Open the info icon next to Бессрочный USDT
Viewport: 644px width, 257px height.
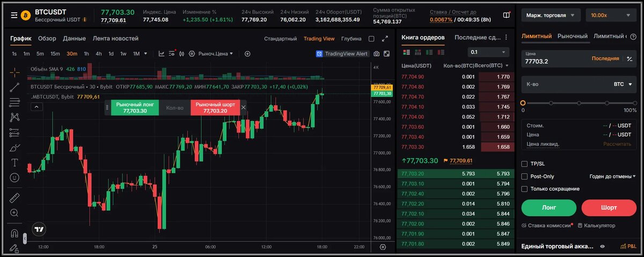pos(85,20)
